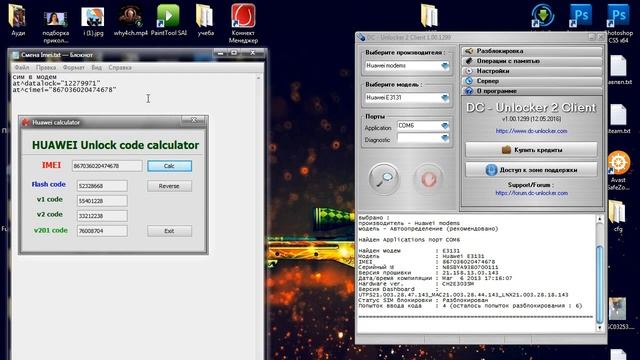Click the Notepad title bar icon
640x360 pixels.
(16, 55)
